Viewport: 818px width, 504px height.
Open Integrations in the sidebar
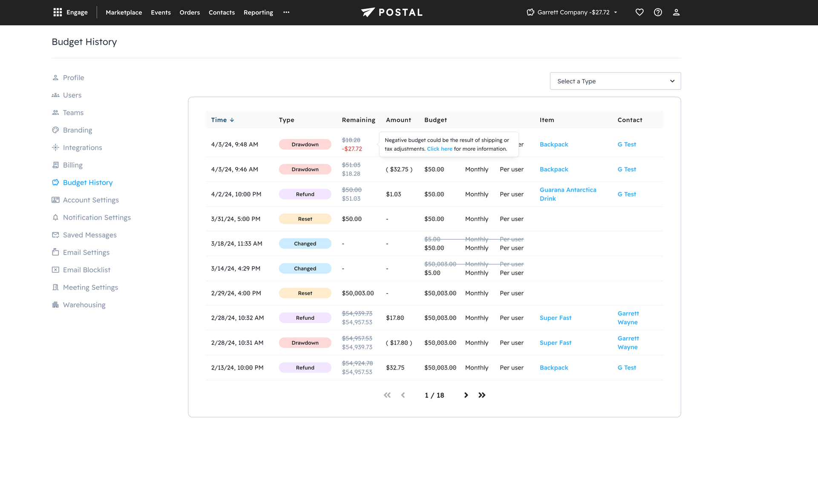point(82,147)
